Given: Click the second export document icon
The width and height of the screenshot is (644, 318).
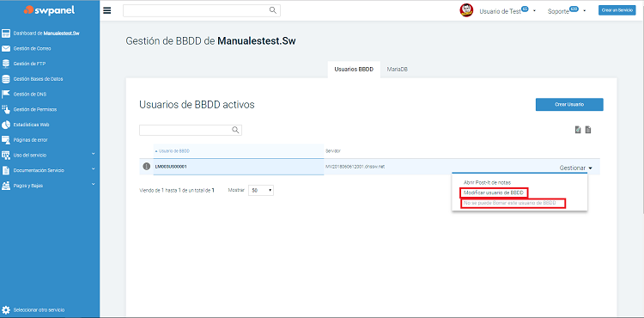Looking at the screenshot, I should point(588,130).
